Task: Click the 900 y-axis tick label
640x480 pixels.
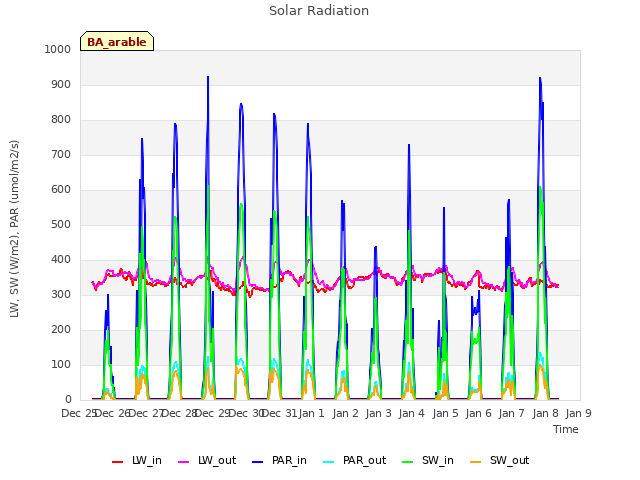Action: pos(61,84)
